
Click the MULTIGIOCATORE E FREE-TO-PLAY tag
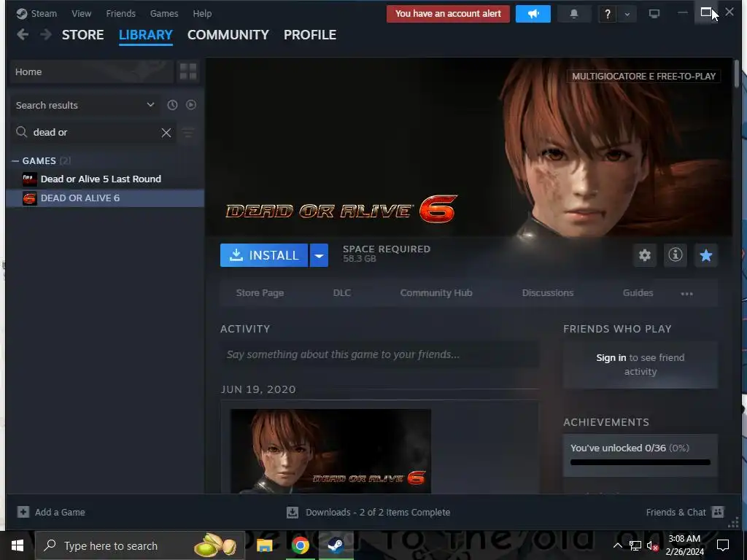click(643, 76)
